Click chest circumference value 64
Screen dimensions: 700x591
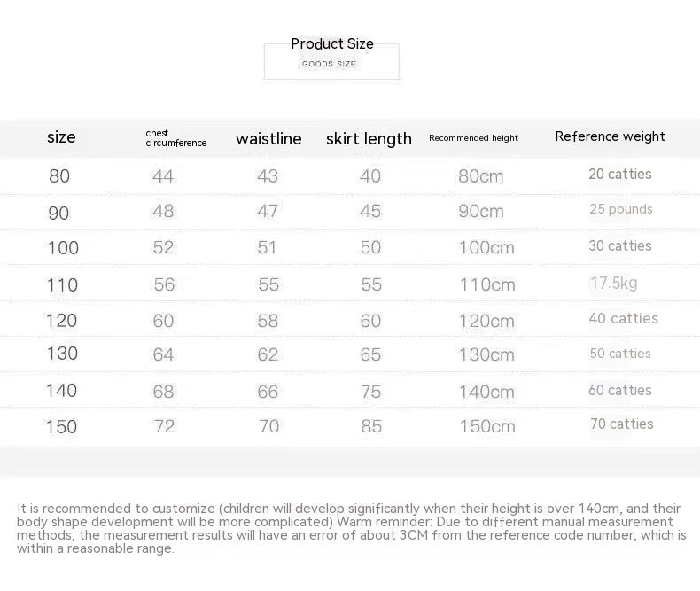164,354
